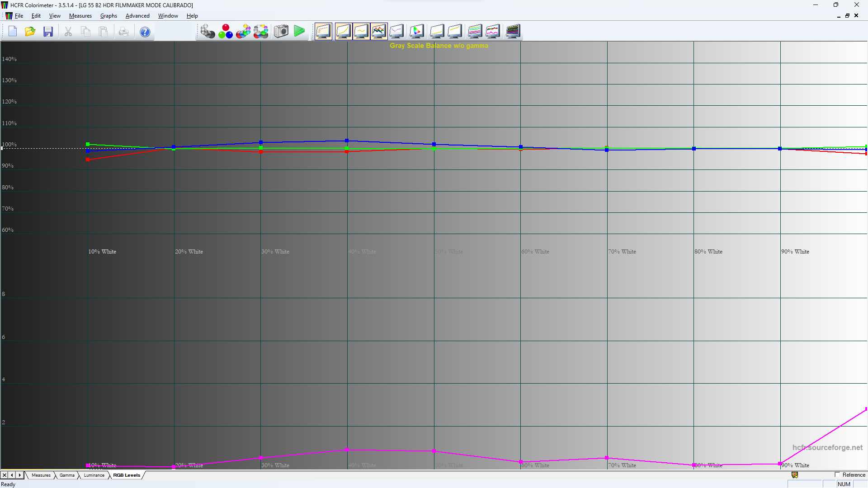Select the Measures grid view icon
Screen dimensions: 868x488
(x=323, y=31)
